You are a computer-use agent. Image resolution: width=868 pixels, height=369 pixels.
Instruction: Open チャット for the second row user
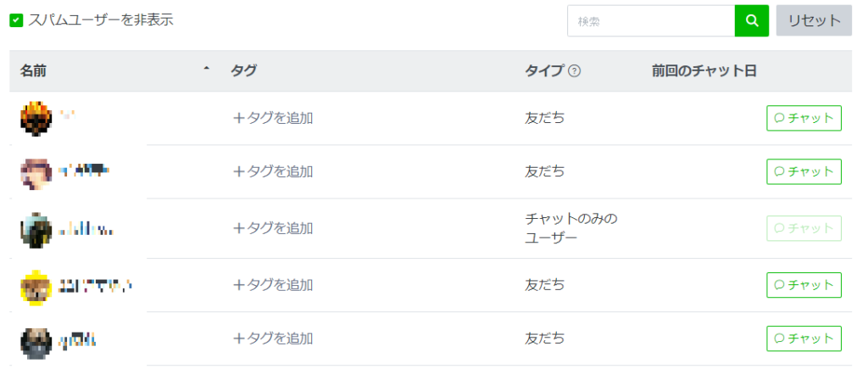[x=804, y=171]
